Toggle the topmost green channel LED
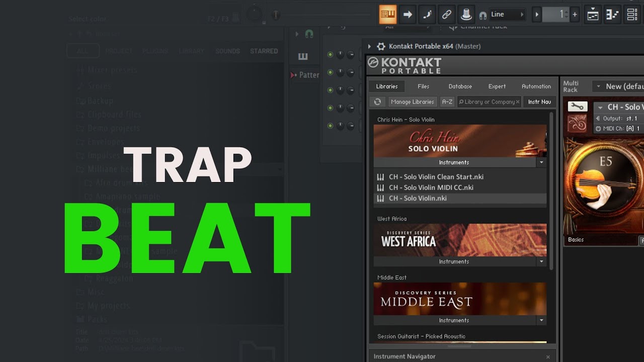The image size is (644, 362). (331, 55)
